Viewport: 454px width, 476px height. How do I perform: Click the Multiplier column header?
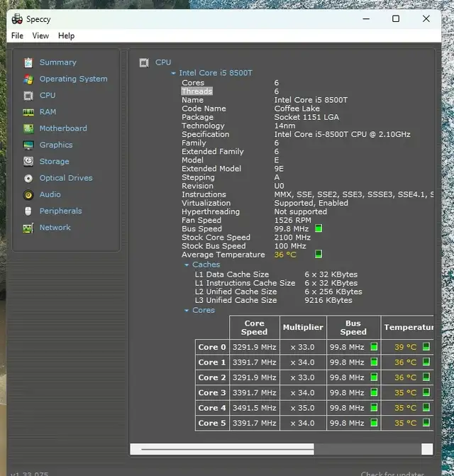pyautogui.click(x=303, y=327)
